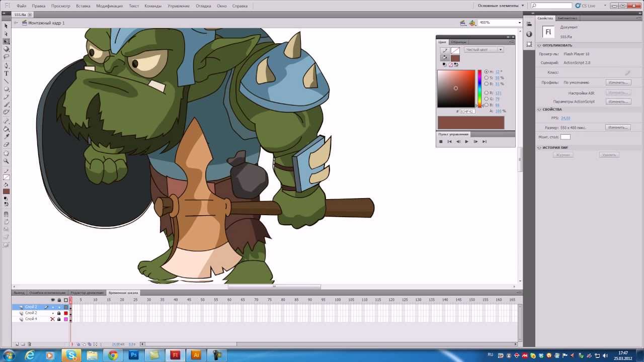Select the Pen tool

pos(6,66)
